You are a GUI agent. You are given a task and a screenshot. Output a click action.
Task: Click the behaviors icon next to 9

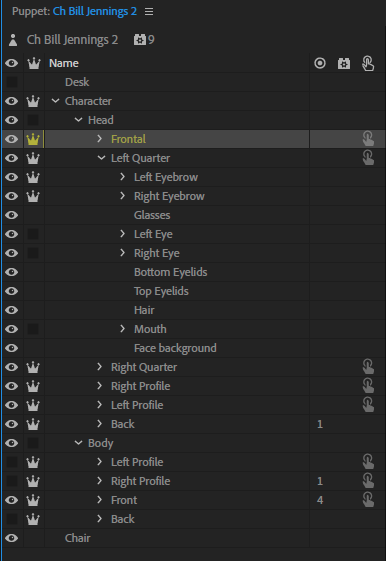point(140,40)
